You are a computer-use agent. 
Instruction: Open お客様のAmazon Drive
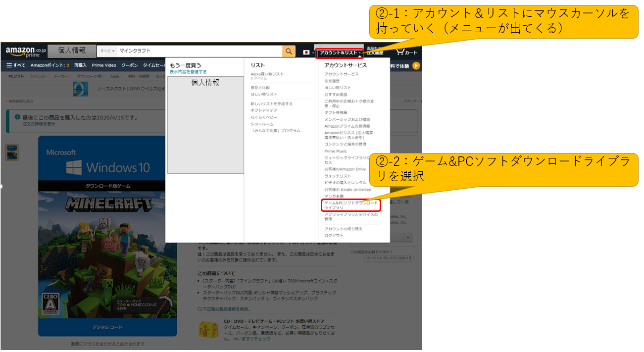point(345,169)
